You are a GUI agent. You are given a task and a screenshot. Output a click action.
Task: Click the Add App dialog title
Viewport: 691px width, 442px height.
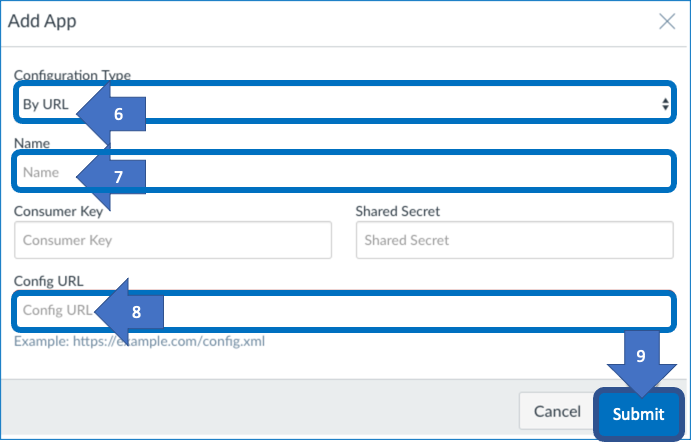pyautogui.click(x=42, y=21)
